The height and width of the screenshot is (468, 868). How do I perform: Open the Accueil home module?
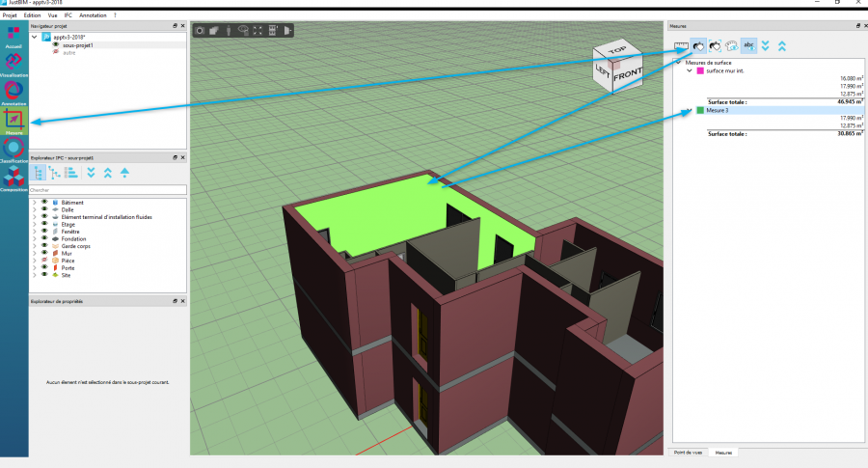tap(14, 36)
